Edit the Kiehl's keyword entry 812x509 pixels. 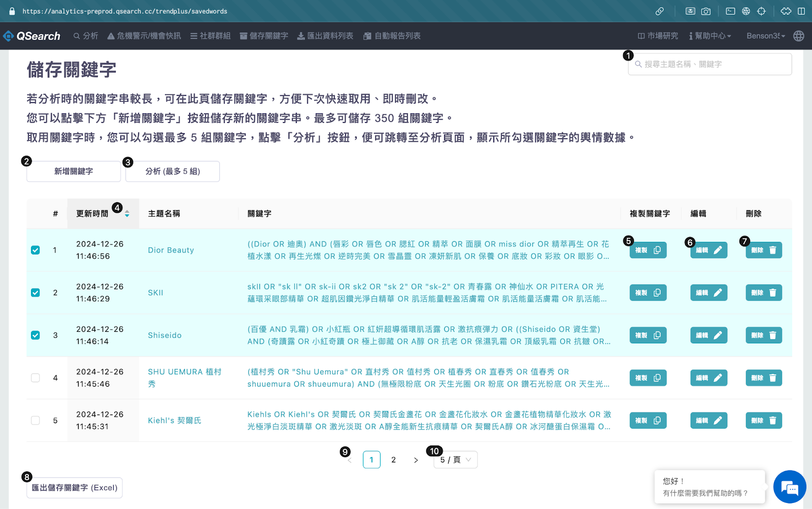coord(708,421)
